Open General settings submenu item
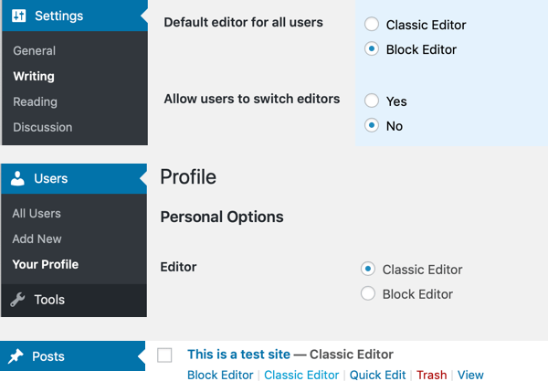This screenshot has height=392, width=548. point(35,50)
